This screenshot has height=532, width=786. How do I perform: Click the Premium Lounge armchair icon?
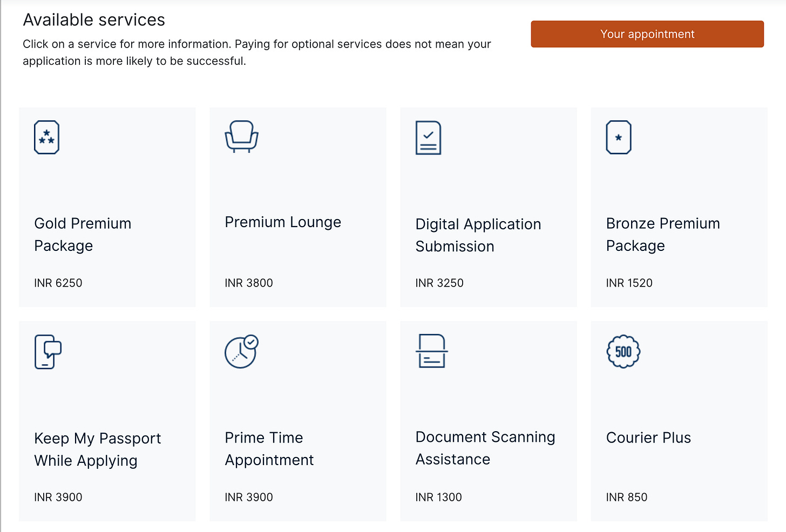coord(241,137)
